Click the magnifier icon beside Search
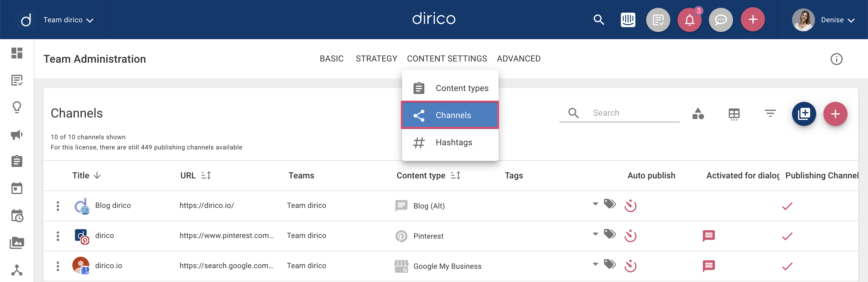Screen dimensions: 868x282 point(574,113)
